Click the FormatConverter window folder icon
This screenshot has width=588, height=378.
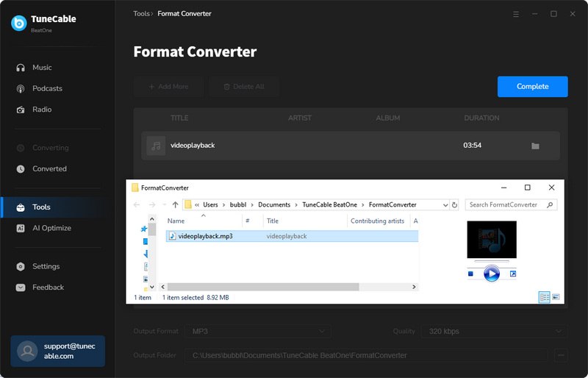point(135,188)
